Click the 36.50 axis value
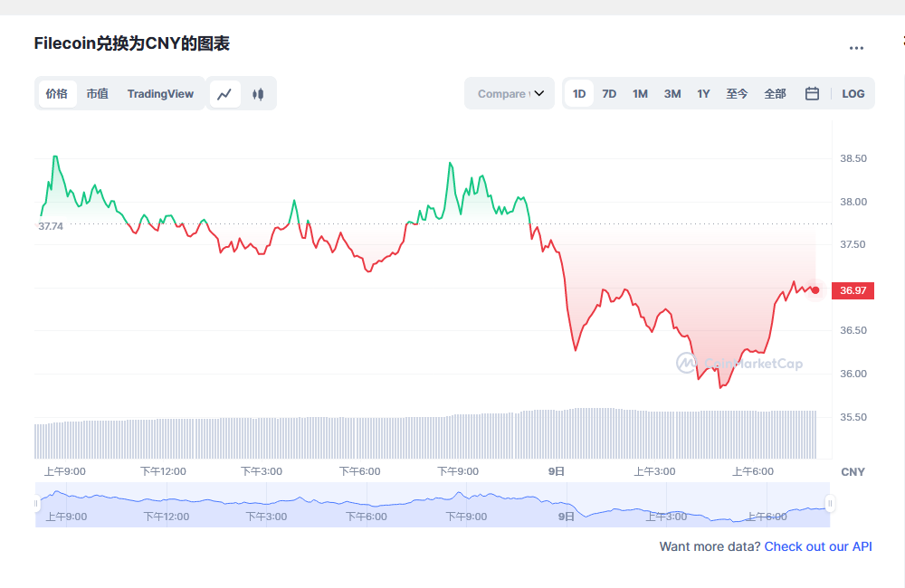 point(853,331)
